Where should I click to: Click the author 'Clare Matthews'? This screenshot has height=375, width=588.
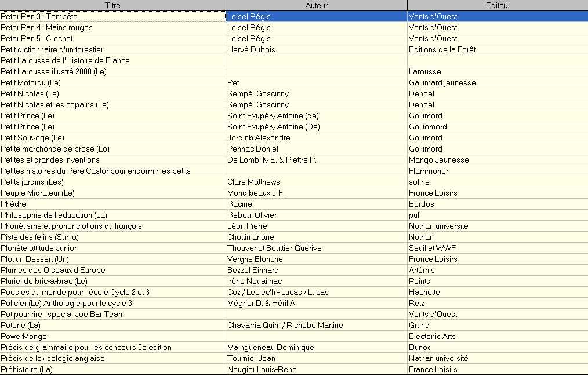point(253,182)
